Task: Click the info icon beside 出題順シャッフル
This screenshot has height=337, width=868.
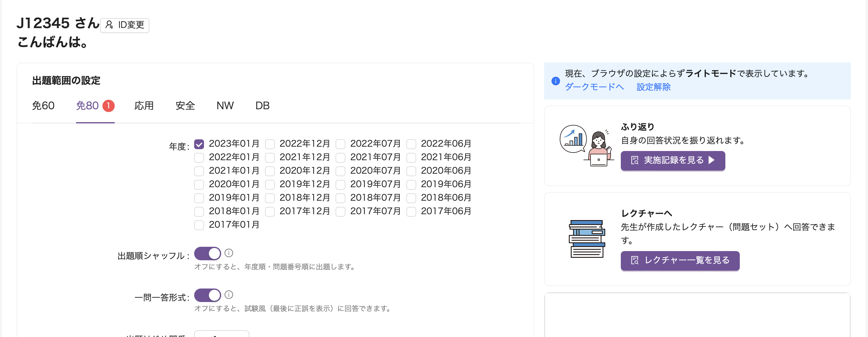Action: [x=229, y=252]
